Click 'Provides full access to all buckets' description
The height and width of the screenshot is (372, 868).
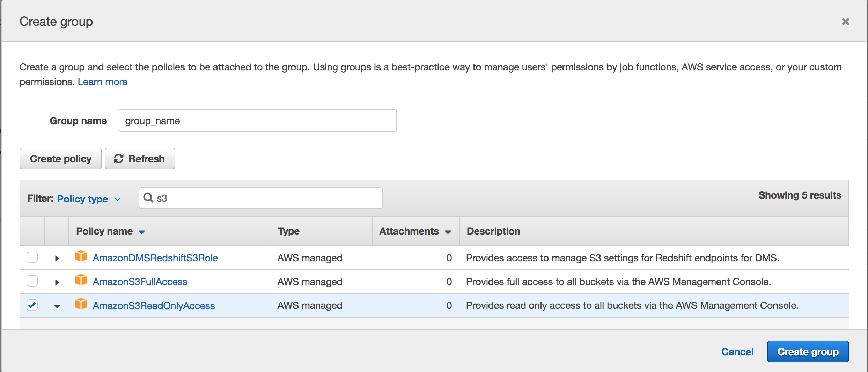tap(618, 282)
